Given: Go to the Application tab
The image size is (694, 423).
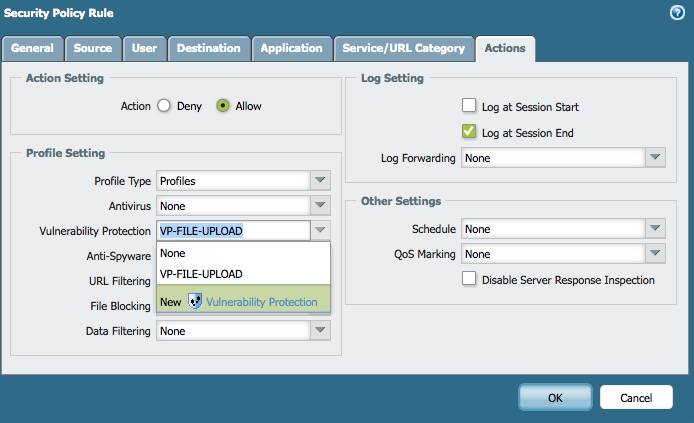Looking at the screenshot, I should pyautogui.click(x=292, y=48).
